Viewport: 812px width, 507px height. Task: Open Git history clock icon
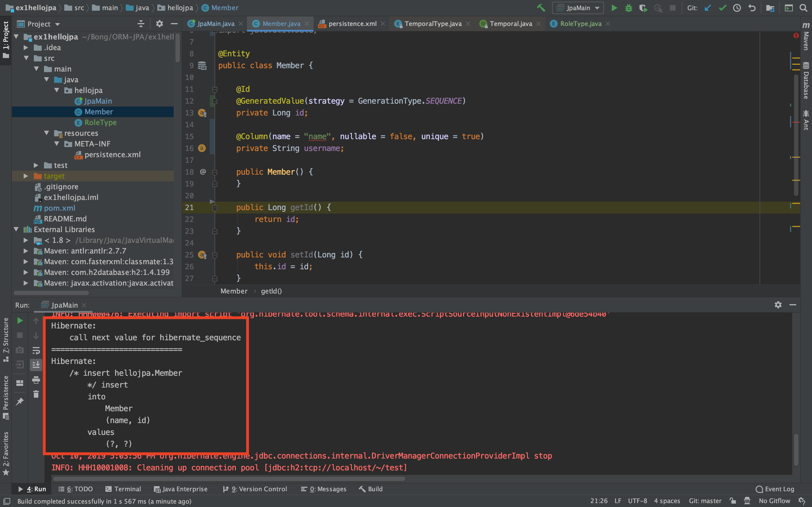tap(737, 8)
